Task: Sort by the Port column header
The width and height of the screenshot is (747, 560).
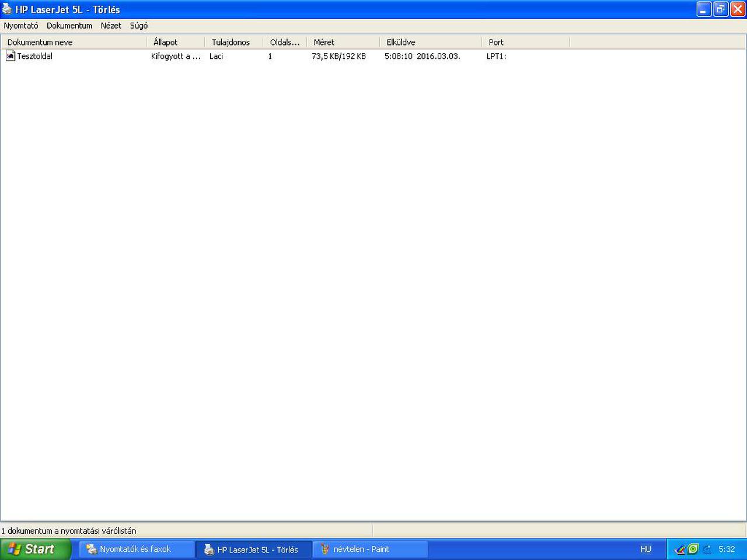Action: coord(526,42)
